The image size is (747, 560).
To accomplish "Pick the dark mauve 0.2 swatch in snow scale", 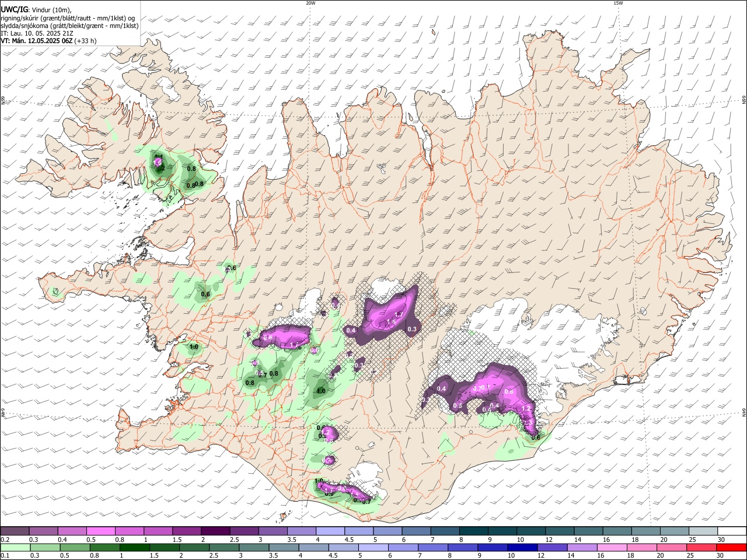I will click(15, 531).
